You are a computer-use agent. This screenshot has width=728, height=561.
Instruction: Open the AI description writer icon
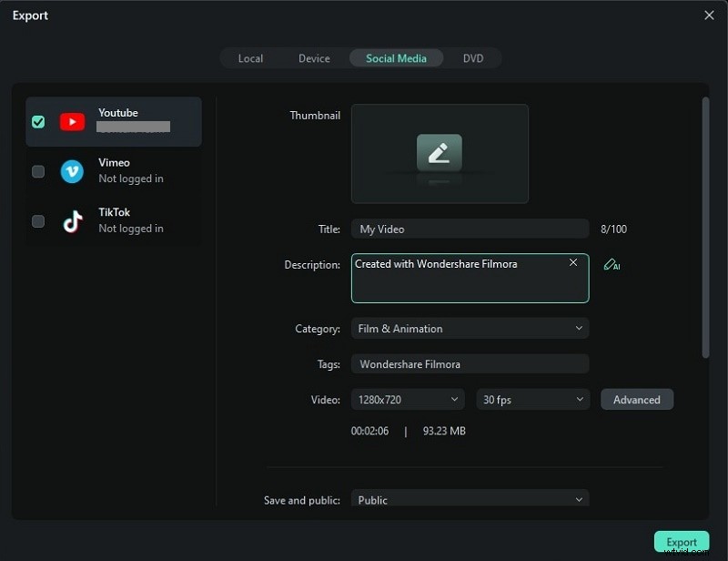pyautogui.click(x=612, y=265)
